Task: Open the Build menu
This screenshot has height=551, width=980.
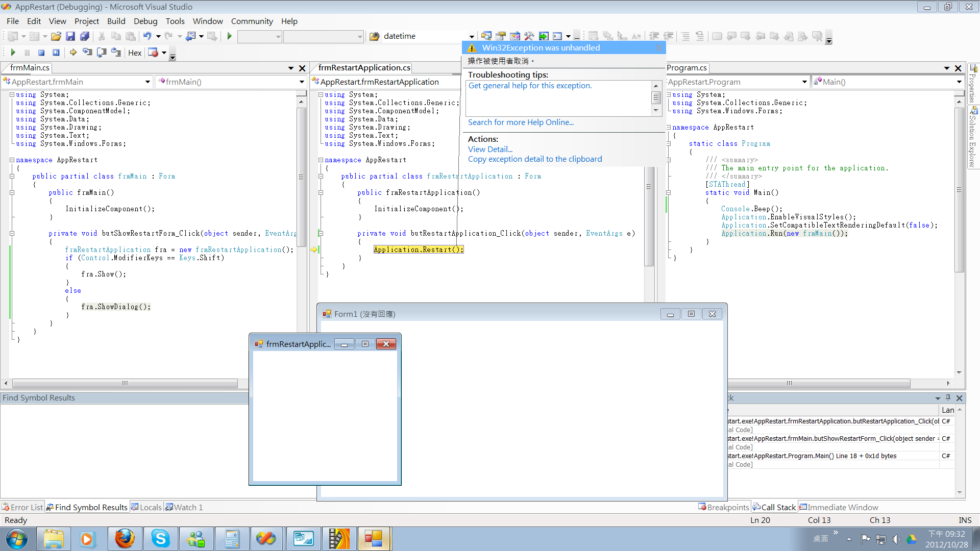Action: point(116,21)
